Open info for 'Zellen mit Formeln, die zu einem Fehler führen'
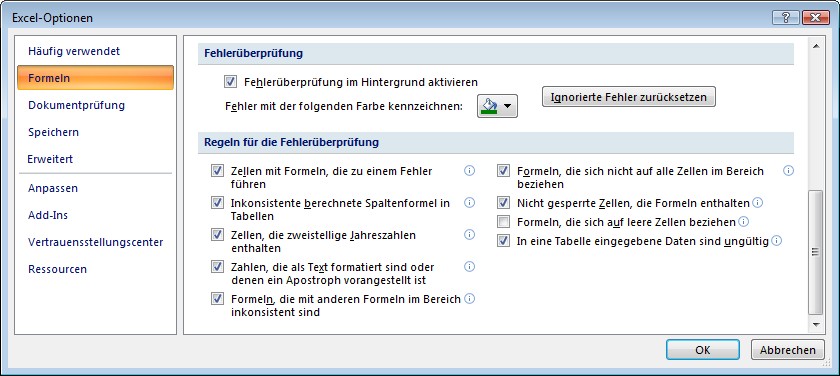840x376 pixels. click(x=469, y=170)
